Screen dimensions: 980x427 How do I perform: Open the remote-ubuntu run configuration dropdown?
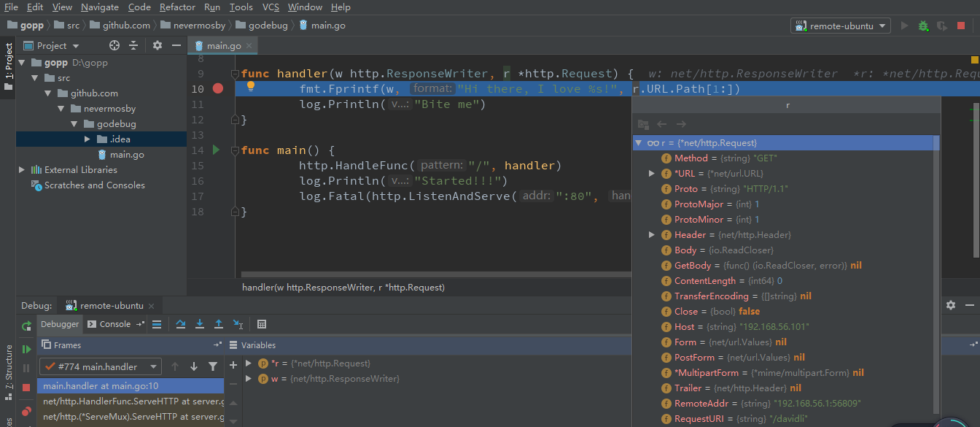840,26
